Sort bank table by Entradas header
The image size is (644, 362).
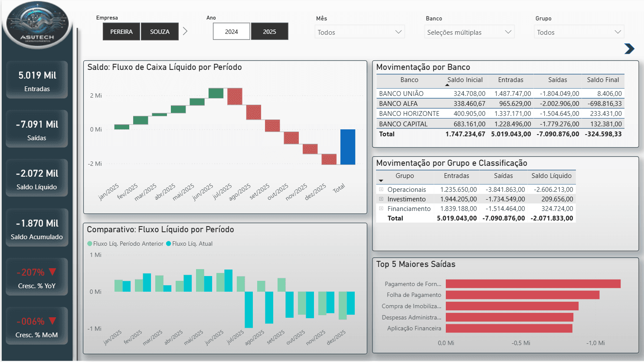pyautogui.click(x=510, y=80)
